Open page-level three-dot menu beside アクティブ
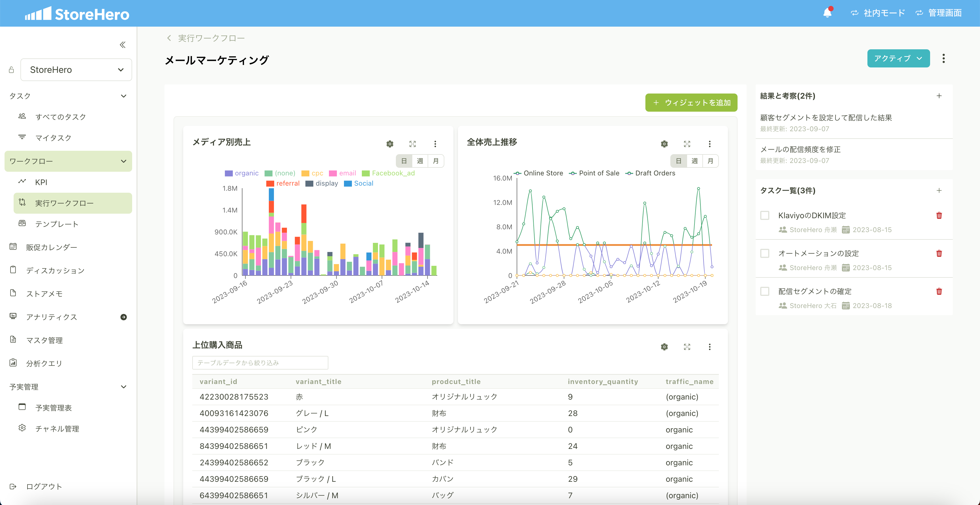Image resolution: width=980 pixels, height=505 pixels. pos(943,59)
